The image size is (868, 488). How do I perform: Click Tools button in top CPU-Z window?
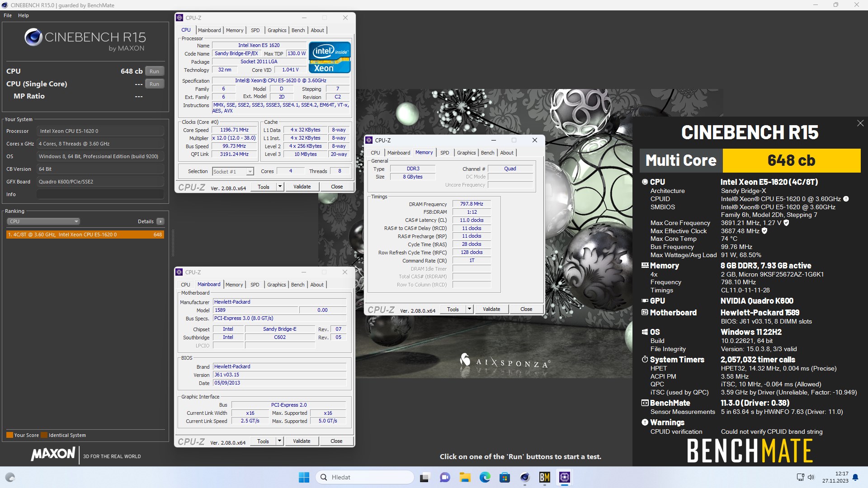(x=264, y=187)
